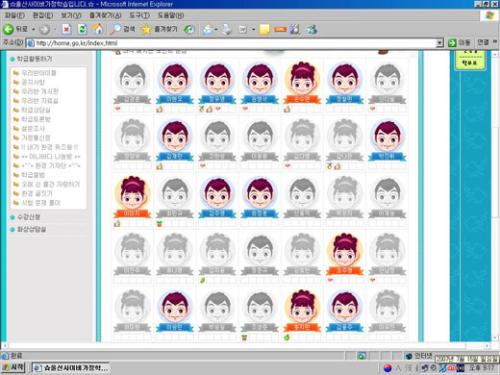Click the Media/History green toolbar icon
The image size is (500, 375).
click(189, 29)
